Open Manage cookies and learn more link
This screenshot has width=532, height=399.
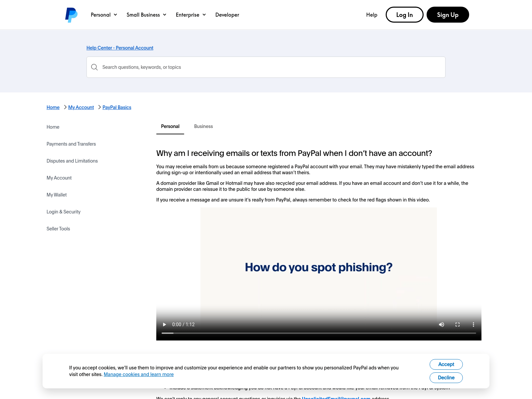tap(139, 374)
